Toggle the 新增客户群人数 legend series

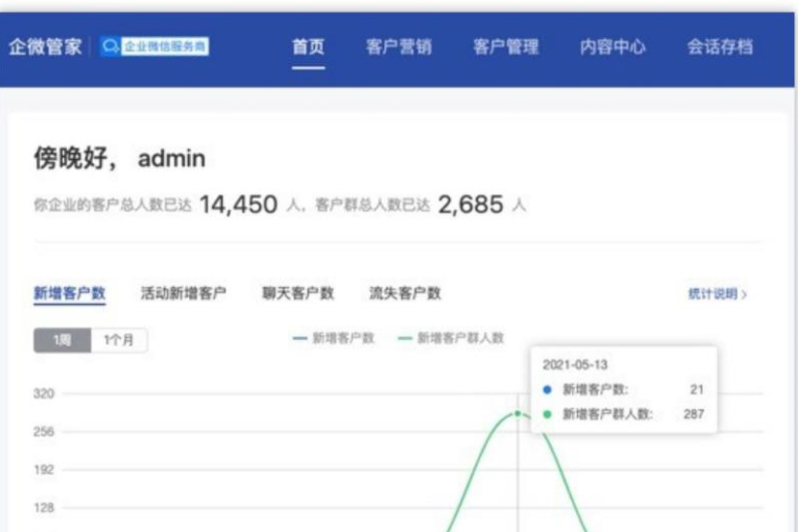pyautogui.click(x=451, y=338)
